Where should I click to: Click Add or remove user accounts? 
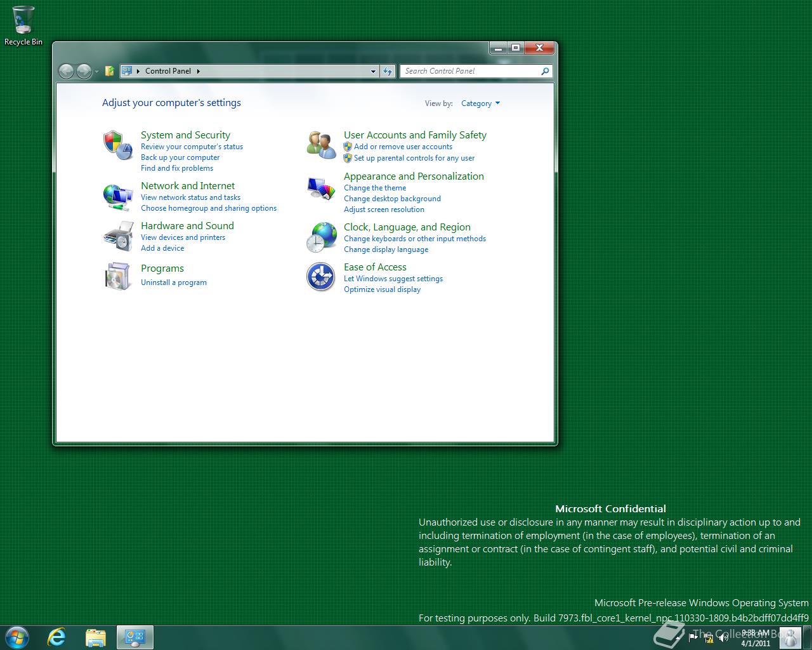(403, 147)
